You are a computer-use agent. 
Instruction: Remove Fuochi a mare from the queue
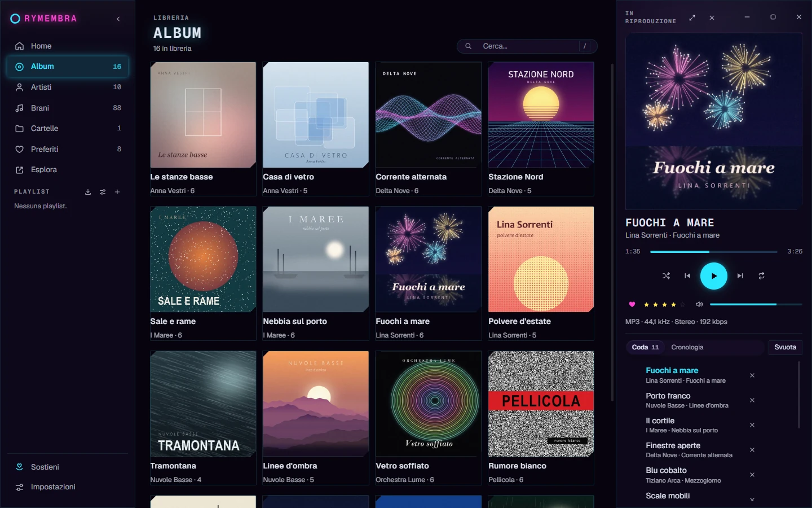coord(752,375)
